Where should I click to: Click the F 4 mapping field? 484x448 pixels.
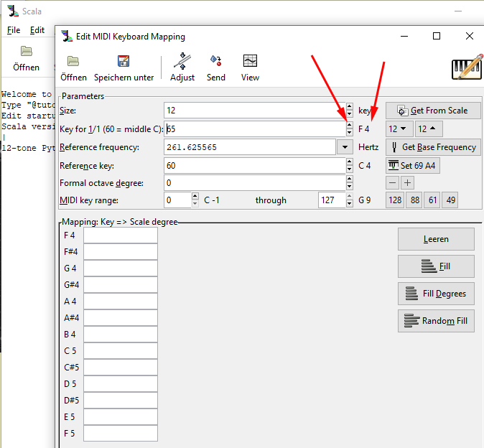point(121,235)
